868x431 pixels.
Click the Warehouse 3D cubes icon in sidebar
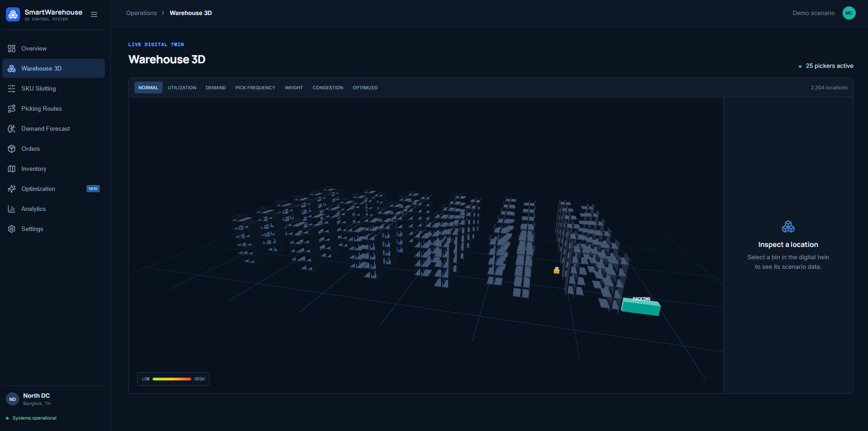(x=12, y=69)
